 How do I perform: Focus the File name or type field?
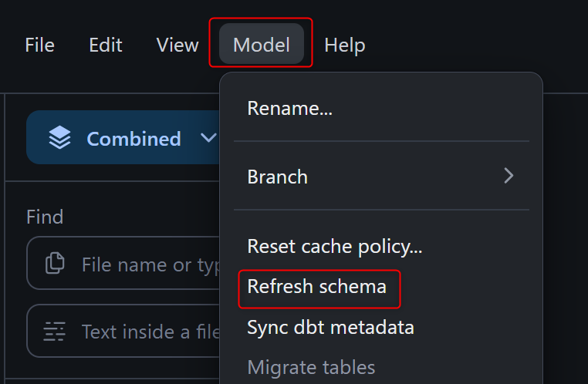point(147,264)
